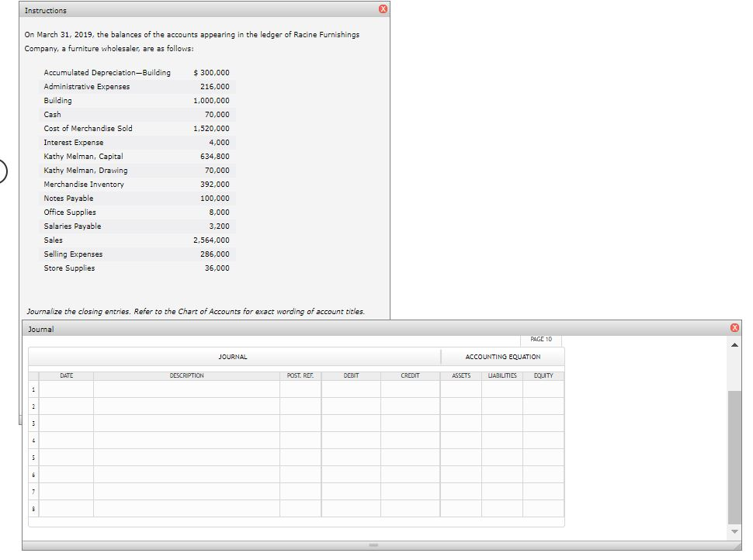Select the Date cell in row 1

[66, 389]
